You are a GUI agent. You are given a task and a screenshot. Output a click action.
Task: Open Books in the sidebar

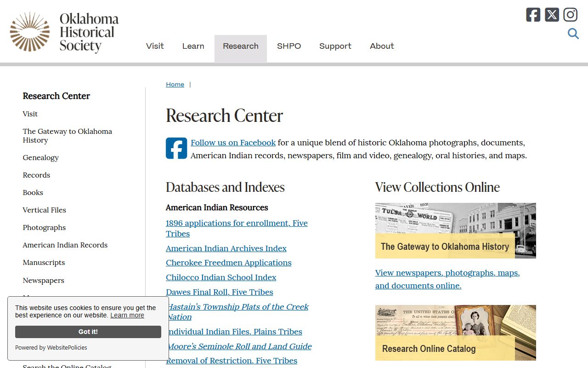pos(33,192)
